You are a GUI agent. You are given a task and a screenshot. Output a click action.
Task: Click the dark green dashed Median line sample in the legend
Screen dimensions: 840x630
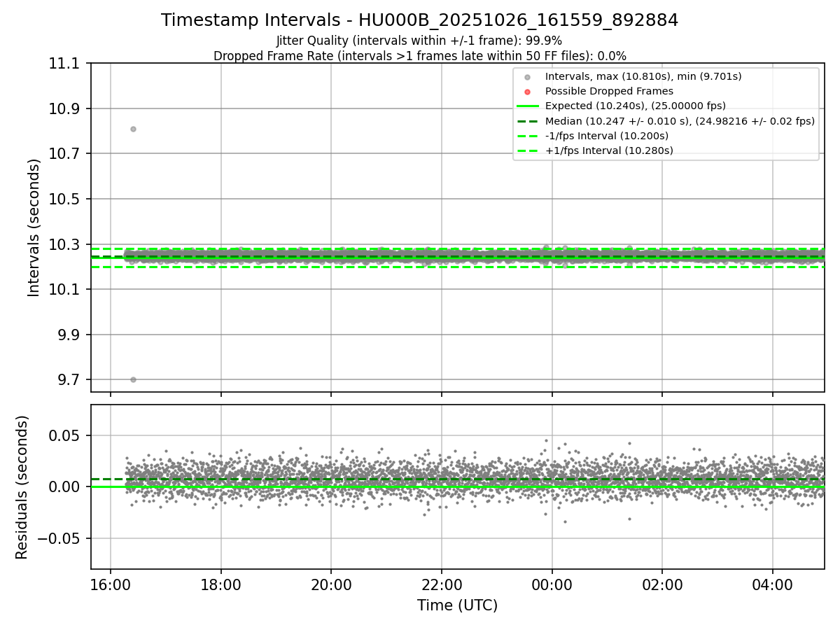click(x=528, y=121)
